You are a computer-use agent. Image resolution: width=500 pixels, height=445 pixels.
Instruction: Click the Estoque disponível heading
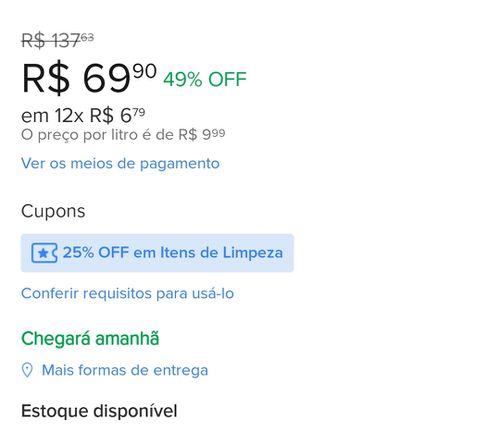tap(99, 411)
